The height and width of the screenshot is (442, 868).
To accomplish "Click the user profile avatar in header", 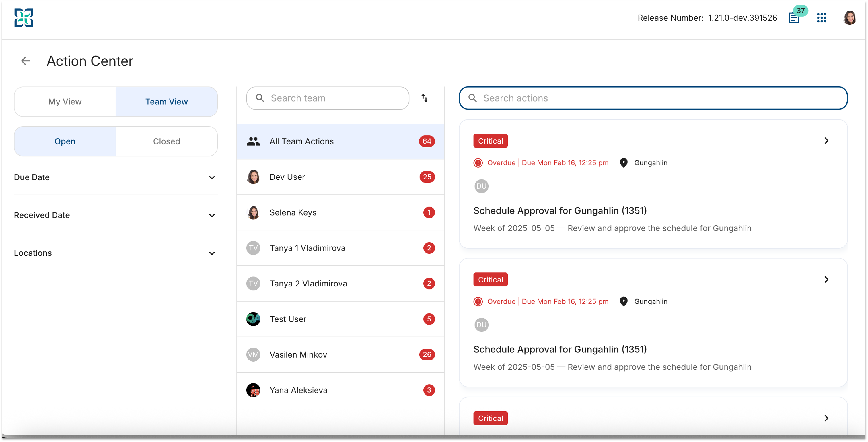I will click(x=849, y=18).
